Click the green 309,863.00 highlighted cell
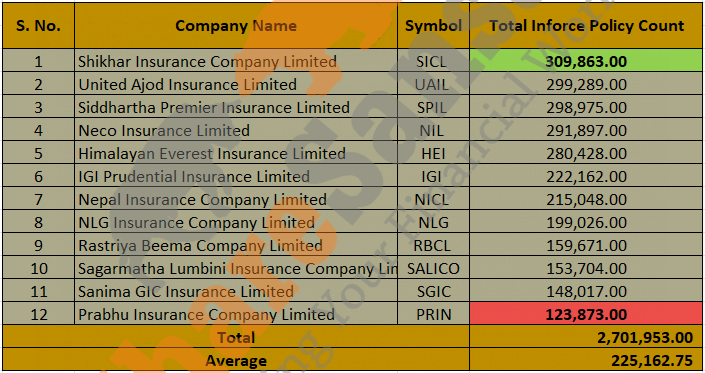 (586, 61)
